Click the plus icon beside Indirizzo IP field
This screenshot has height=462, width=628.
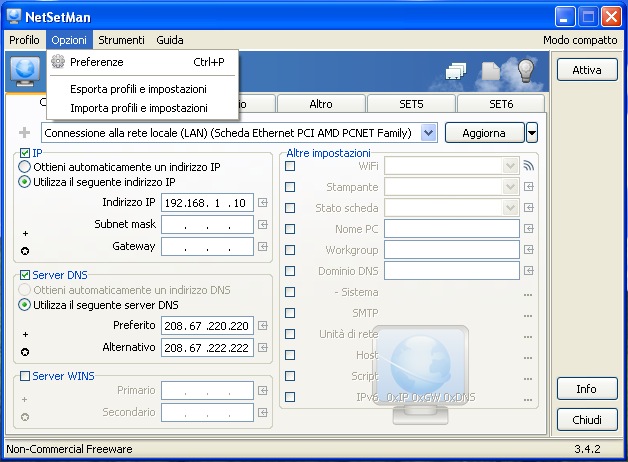263,203
